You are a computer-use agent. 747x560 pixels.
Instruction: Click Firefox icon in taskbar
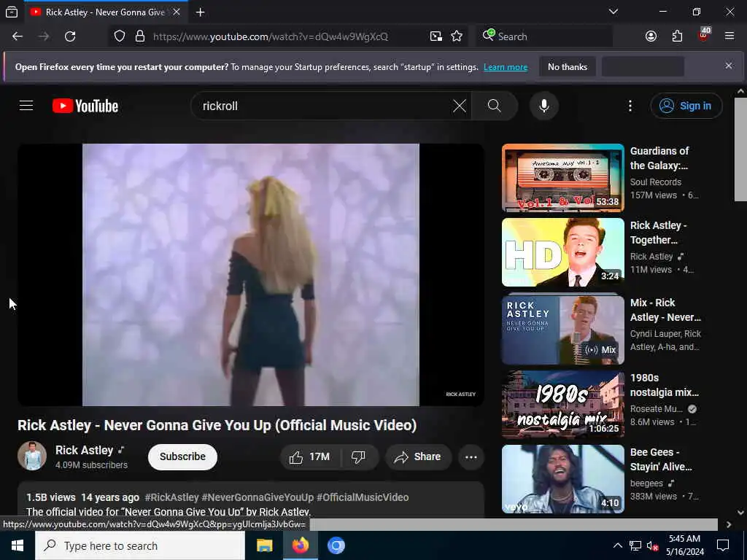click(x=300, y=545)
